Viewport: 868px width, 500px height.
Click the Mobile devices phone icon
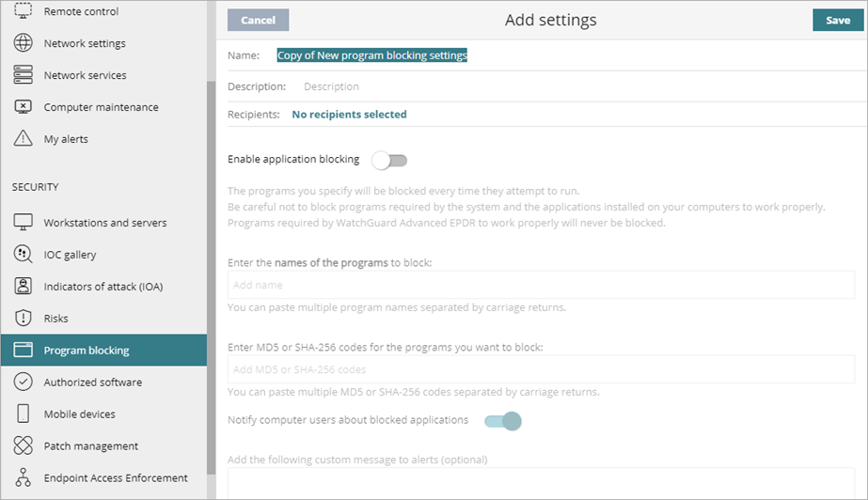pos(23,414)
